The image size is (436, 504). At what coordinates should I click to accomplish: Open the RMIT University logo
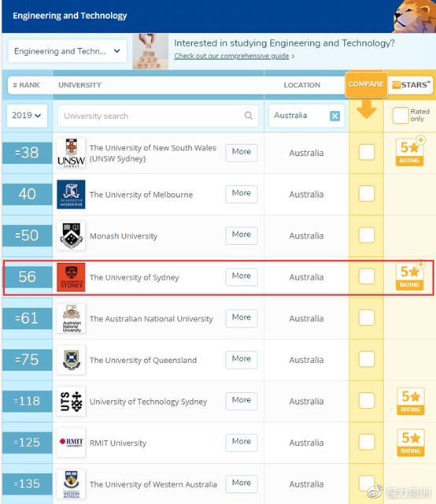pos(71,443)
